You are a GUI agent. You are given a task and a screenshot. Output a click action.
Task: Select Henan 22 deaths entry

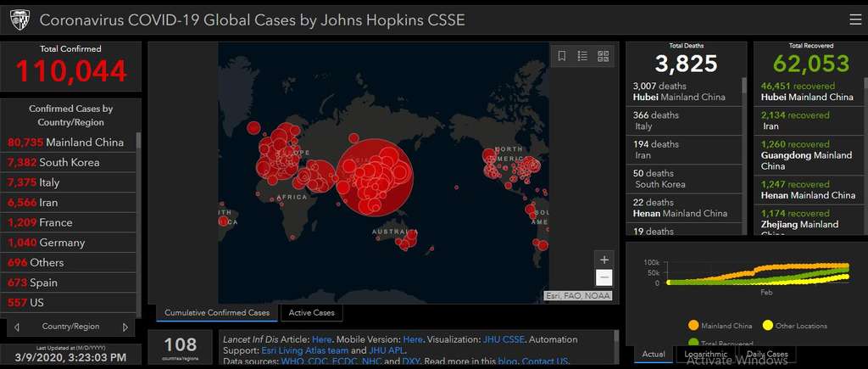[x=684, y=207]
